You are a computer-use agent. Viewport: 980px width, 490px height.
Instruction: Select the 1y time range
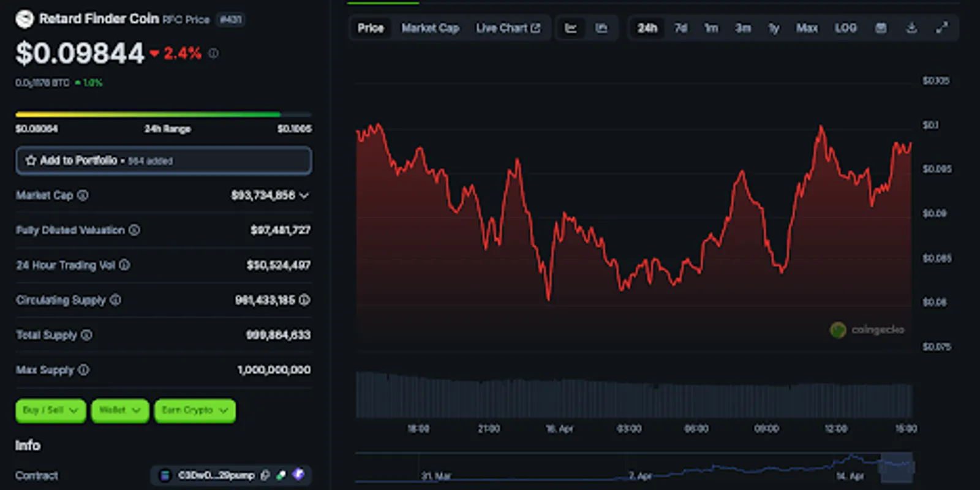774,28
